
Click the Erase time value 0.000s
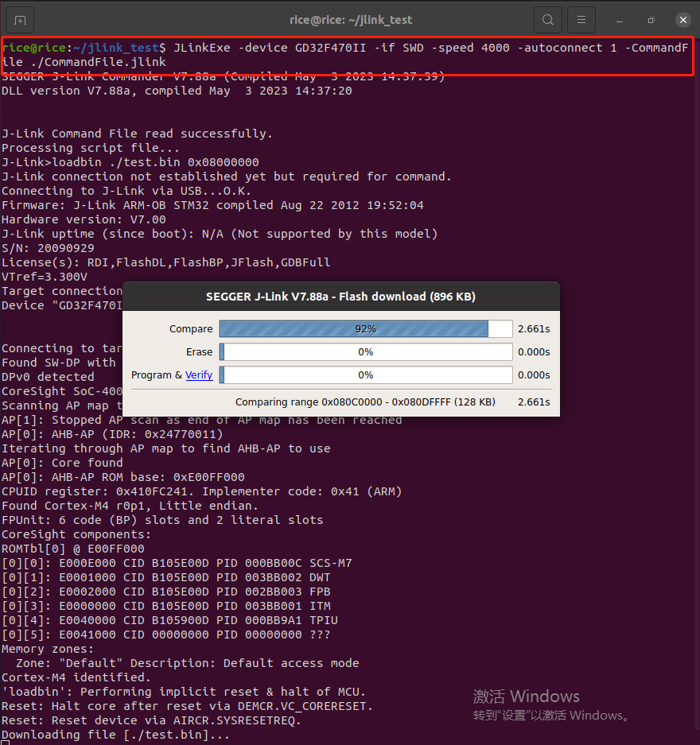(x=534, y=352)
